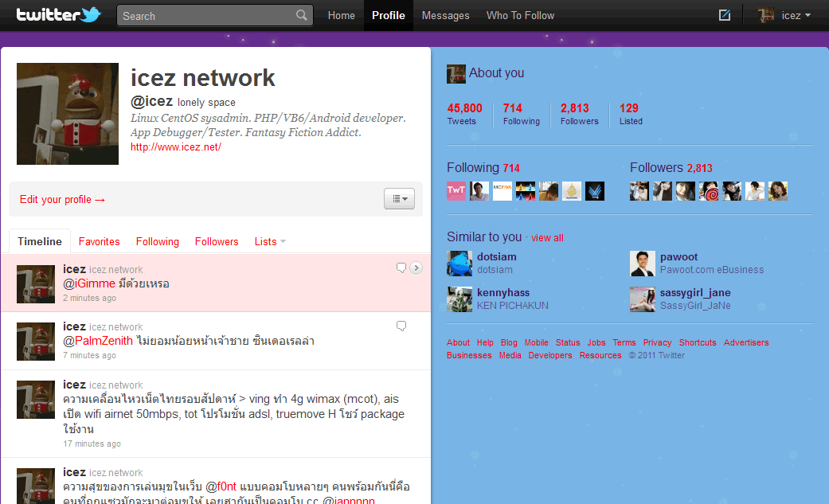Open the kennyhass username link
829x504 pixels.
click(503, 293)
